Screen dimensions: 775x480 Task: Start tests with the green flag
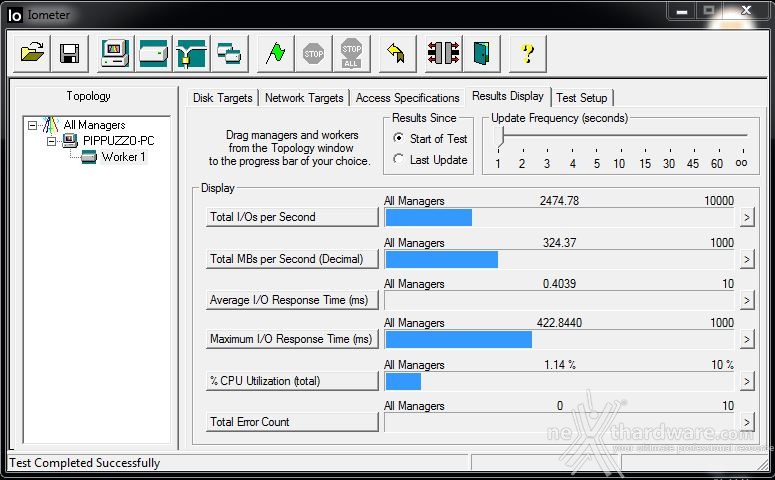[x=275, y=53]
